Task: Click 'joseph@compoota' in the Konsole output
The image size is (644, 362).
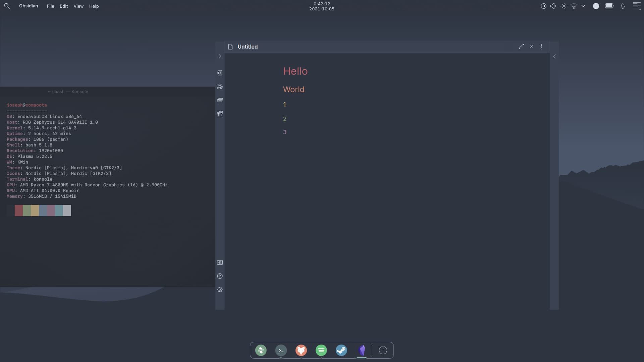Action: (x=27, y=105)
